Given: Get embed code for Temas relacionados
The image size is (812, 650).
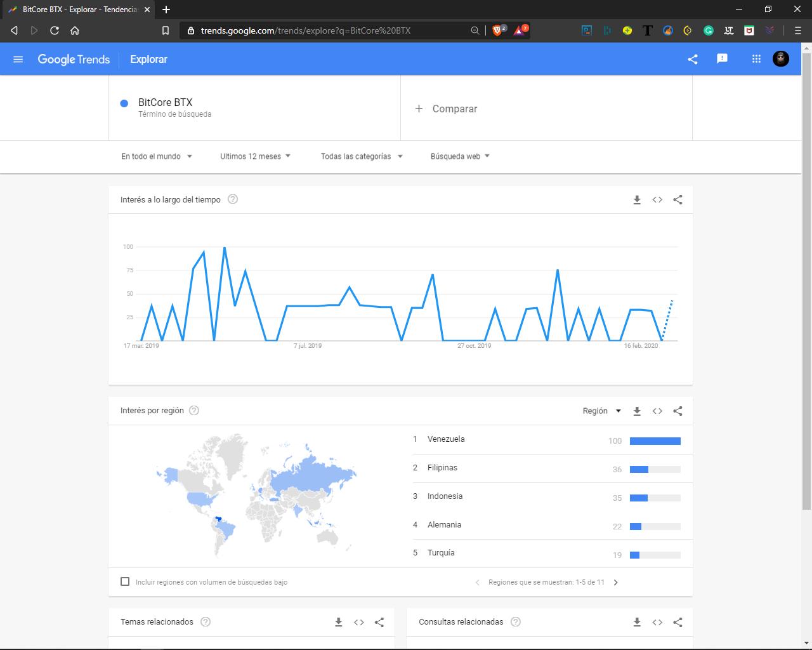Looking at the screenshot, I should pyautogui.click(x=359, y=623).
